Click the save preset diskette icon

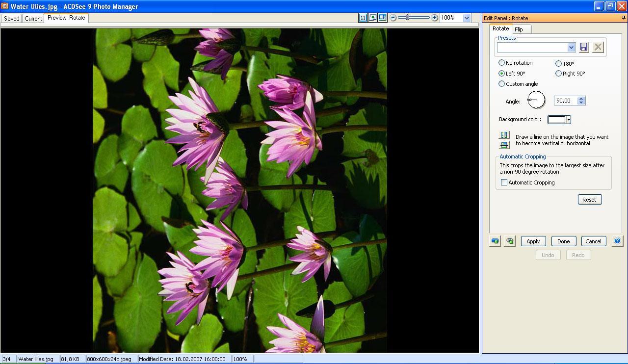pyautogui.click(x=584, y=47)
